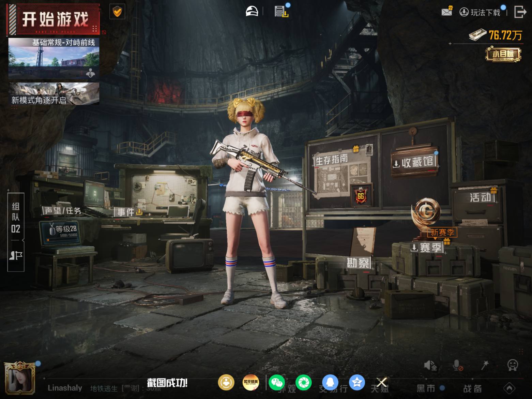This screenshot has width=532, height=399.
Task: Click the Linashaly player name
Action: (65, 388)
